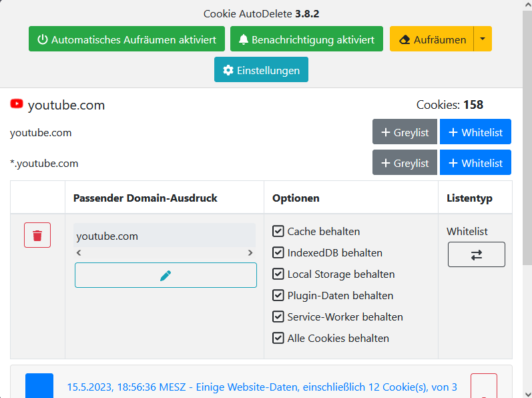Uncheck Cache behalten checkbox
The height and width of the screenshot is (398, 532).
click(x=278, y=232)
